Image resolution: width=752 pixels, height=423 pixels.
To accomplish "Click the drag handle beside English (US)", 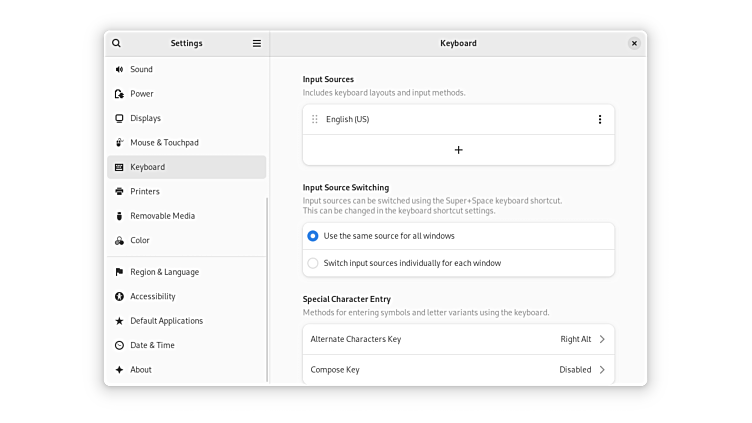I will (315, 119).
